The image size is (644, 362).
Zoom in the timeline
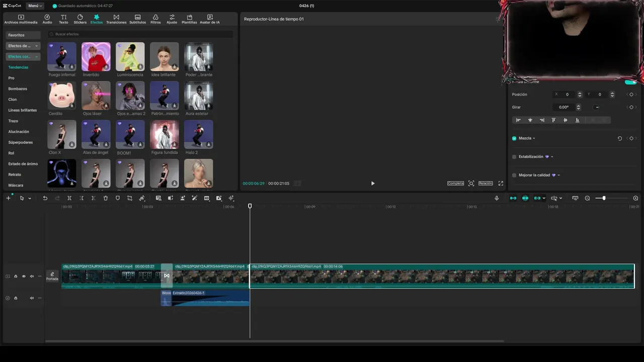[635, 198]
